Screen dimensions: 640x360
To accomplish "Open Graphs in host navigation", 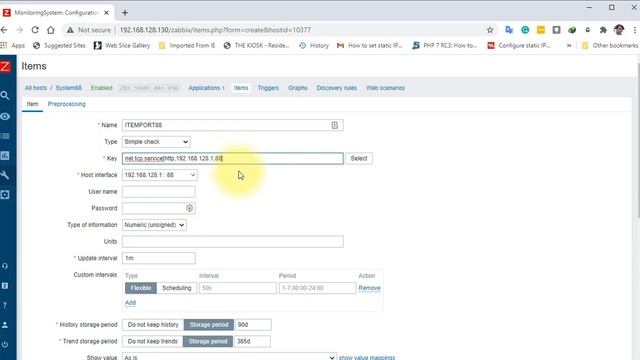I will click(x=298, y=88).
